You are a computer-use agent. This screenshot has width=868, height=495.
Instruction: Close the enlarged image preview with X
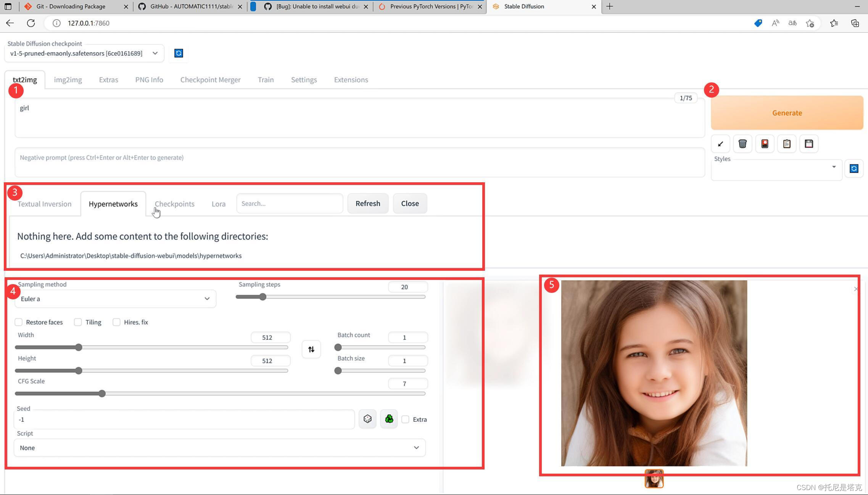[856, 289]
